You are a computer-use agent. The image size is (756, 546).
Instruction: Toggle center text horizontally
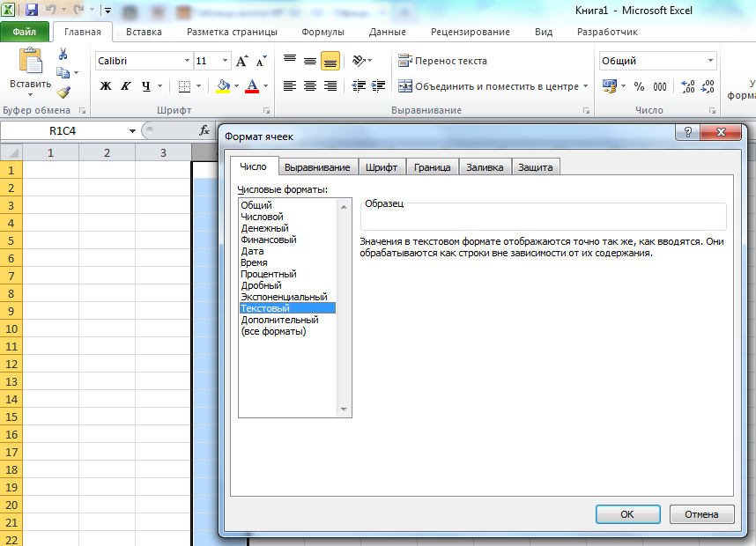(x=310, y=86)
